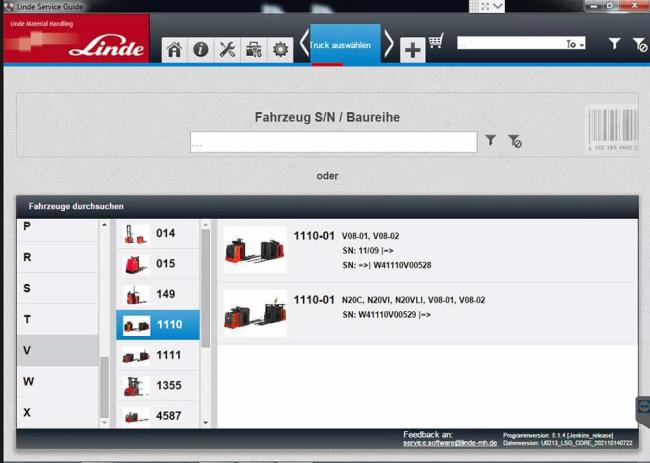The height and width of the screenshot is (463, 650).
Task: Apply filter next to Fahrzeug S/N field
Action: 491,141
